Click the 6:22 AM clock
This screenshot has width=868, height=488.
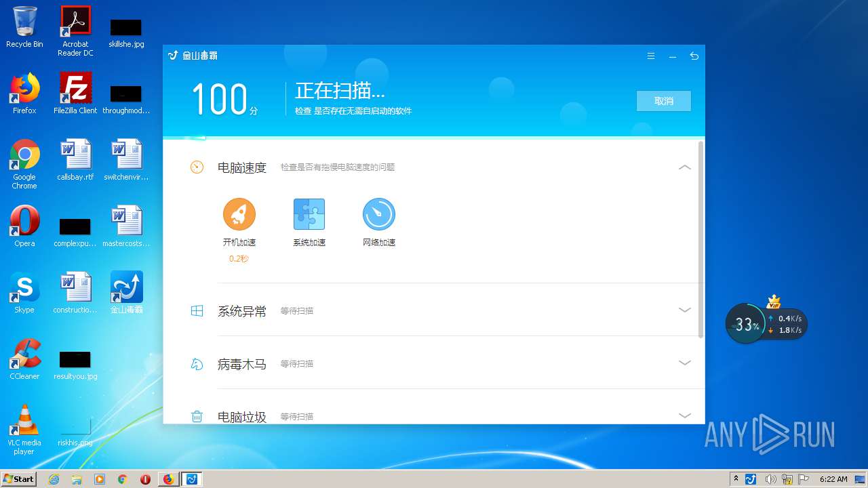833,479
